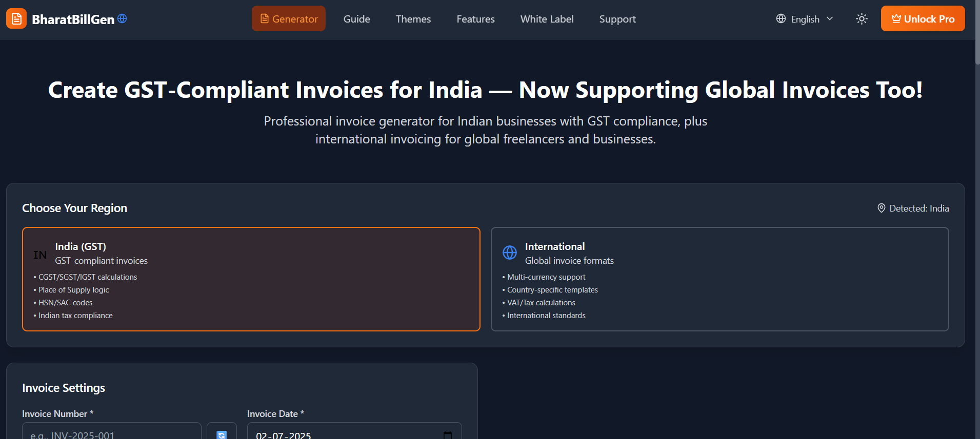
Task: Open the Generator tab
Action: coord(289,19)
